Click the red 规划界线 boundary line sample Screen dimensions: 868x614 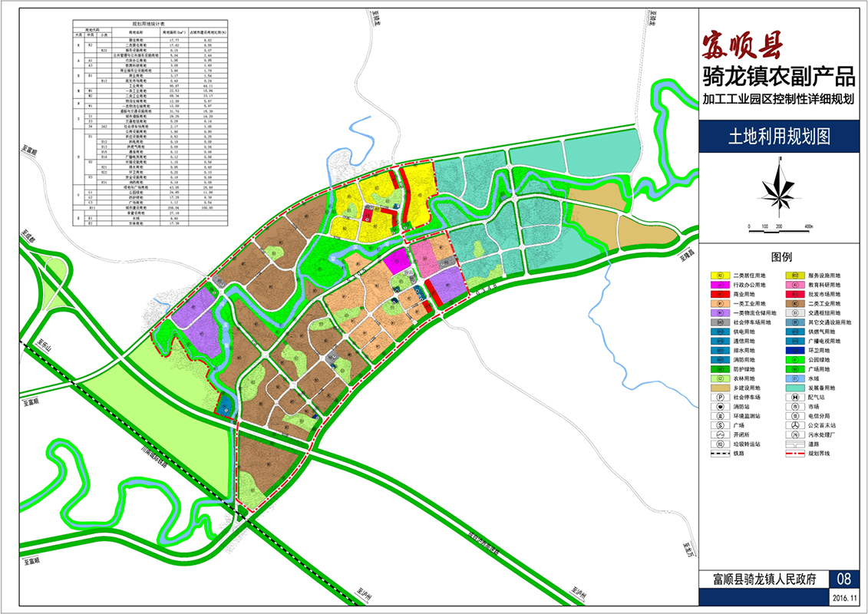pyautogui.click(x=792, y=453)
